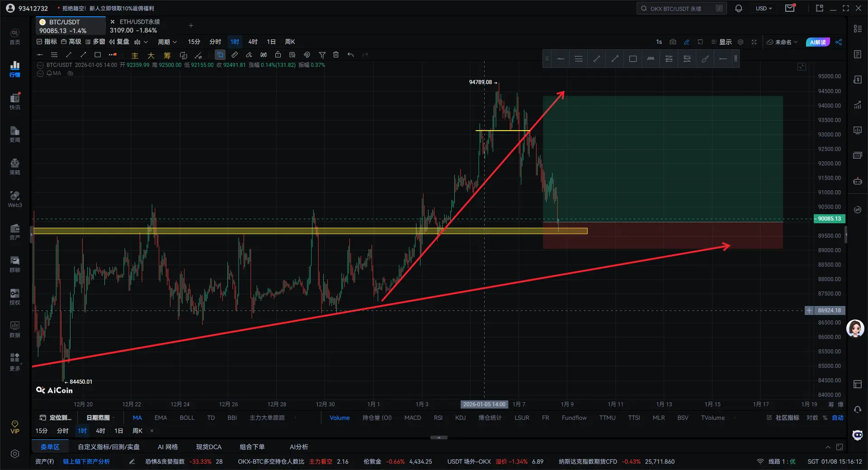Open the 链上链下资产分析 link
This screenshot has width=868, height=470.
86,461
